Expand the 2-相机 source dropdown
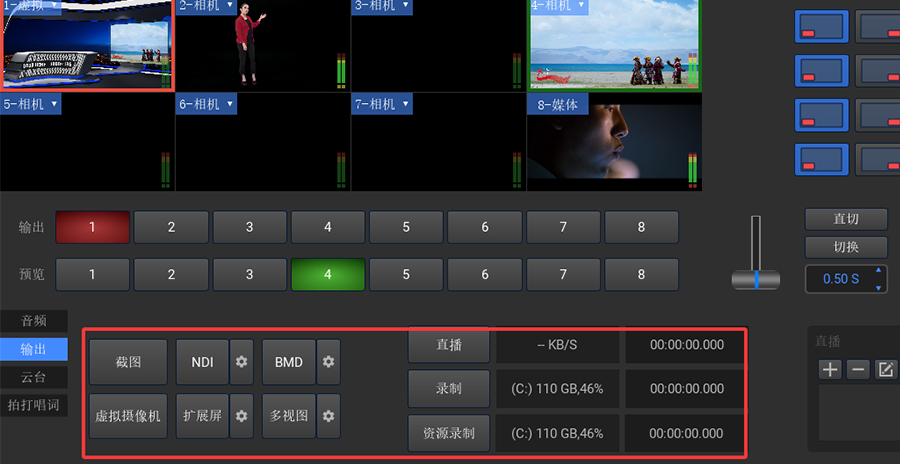This screenshot has width=900, height=464. [x=230, y=6]
